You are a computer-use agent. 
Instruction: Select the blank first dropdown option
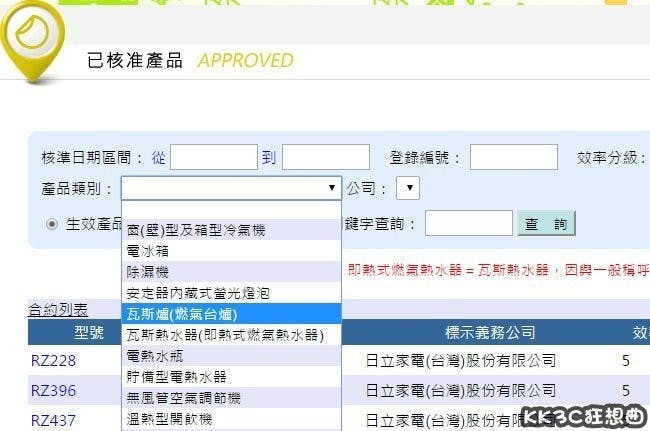point(231,210)
